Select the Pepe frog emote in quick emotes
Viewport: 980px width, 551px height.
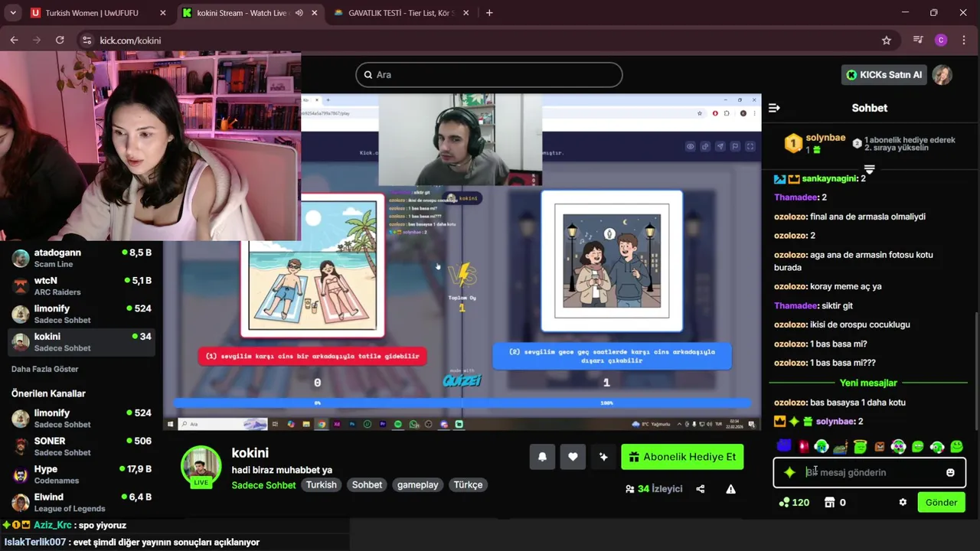(841, 446)
